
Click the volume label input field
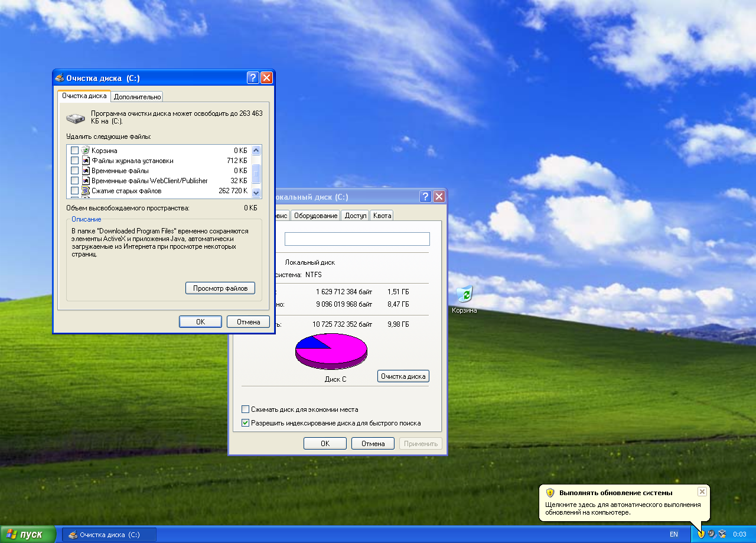(357, 239)
